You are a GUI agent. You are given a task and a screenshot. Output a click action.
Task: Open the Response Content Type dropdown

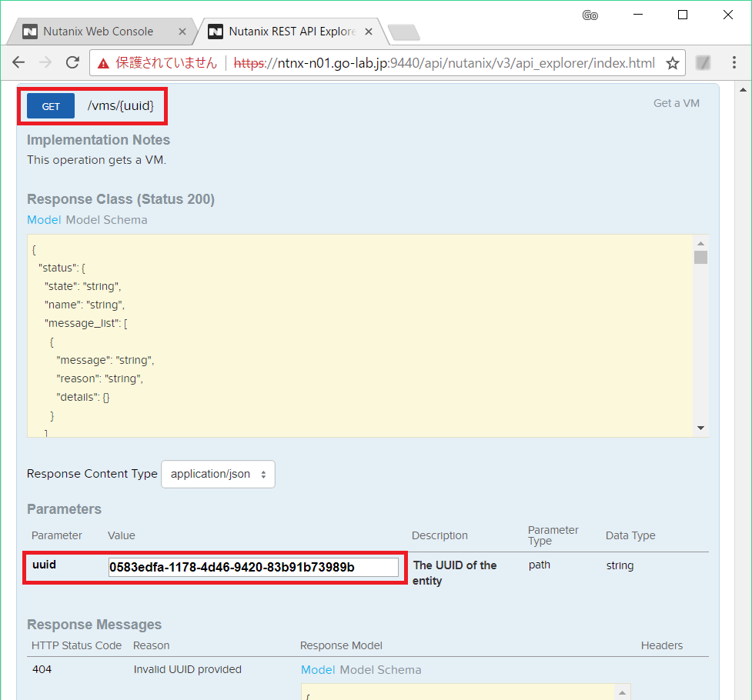tap(218, 474)
